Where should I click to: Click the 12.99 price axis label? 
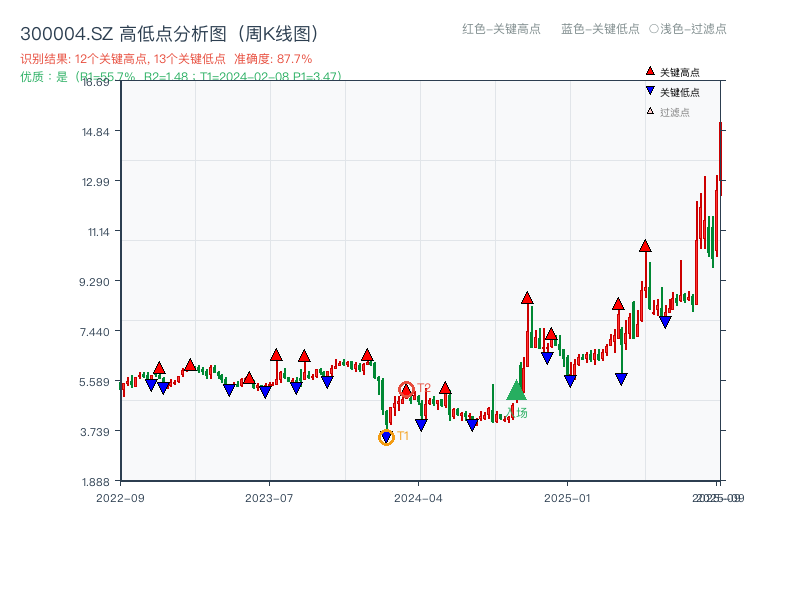96,182
